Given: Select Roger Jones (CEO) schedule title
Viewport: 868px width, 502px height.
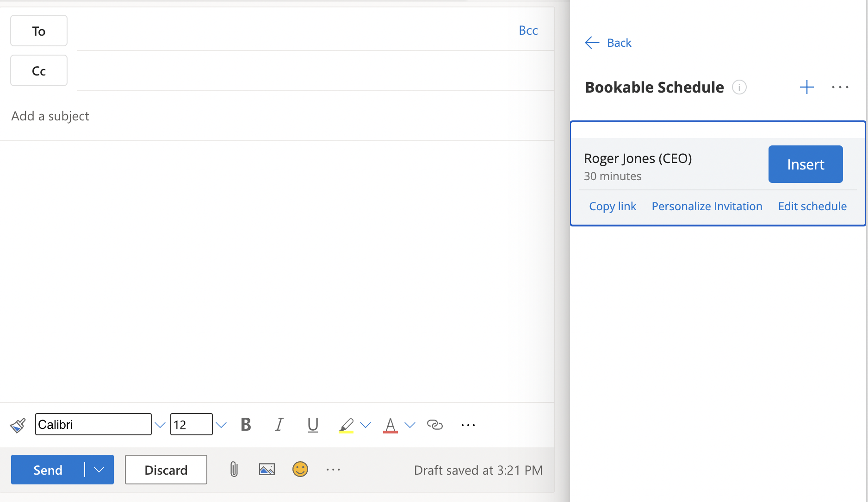Looking at the screenshot, I should pyautogui.click(x=638, y=158).
